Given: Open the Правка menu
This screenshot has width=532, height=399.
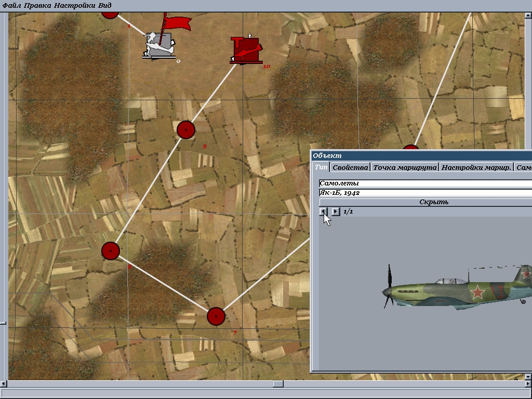Looking at the screenshot, I should click(37, 5).
